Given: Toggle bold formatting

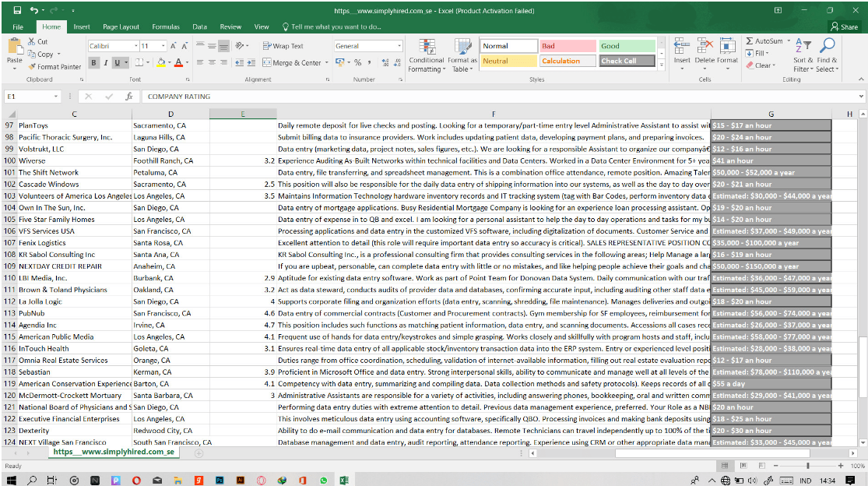Looking at the screenshot, I should (x=93, y=62).
